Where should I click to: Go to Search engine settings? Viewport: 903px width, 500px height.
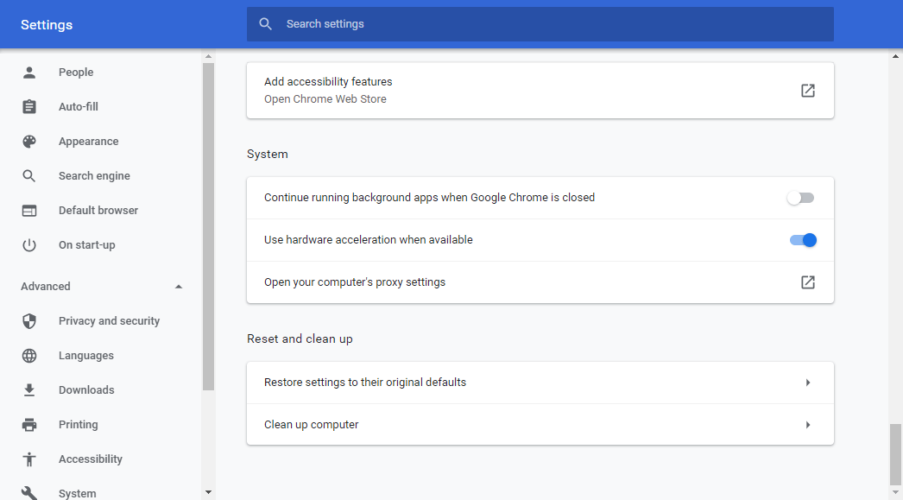coord(94,176)
